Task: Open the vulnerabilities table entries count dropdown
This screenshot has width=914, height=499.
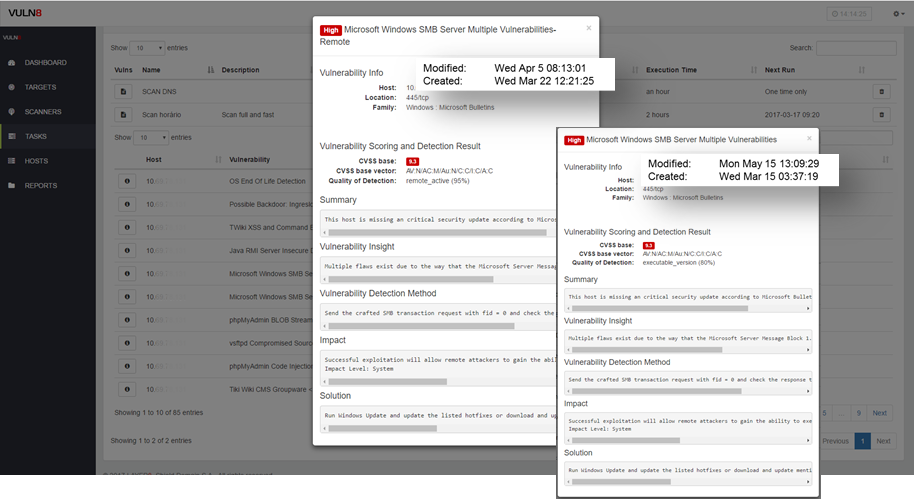Action: click(x=151, y=138)
